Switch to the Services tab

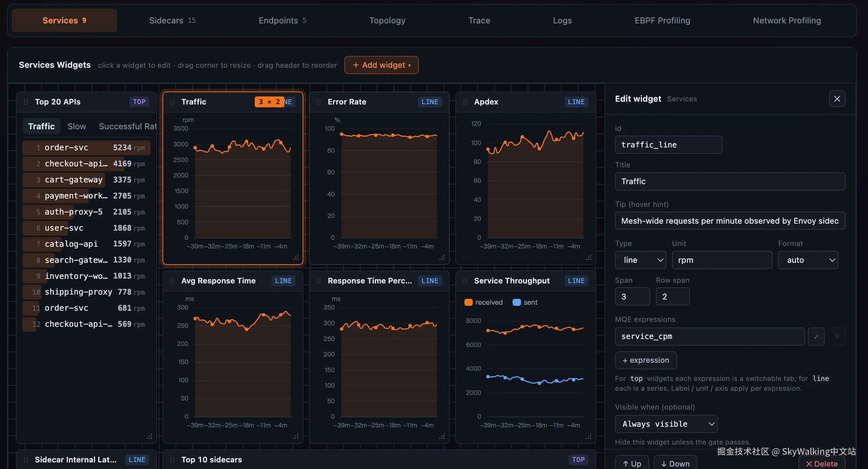[x=64, y=20]
